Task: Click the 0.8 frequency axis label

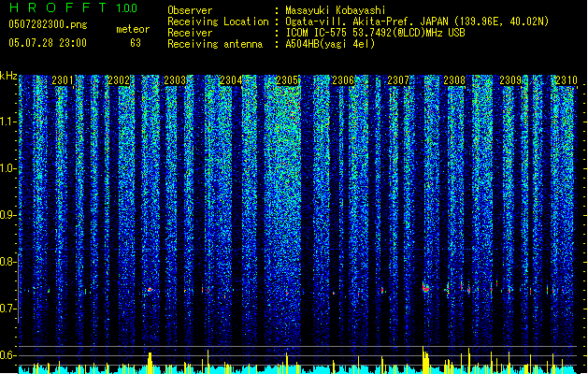Action: [7, 262]
